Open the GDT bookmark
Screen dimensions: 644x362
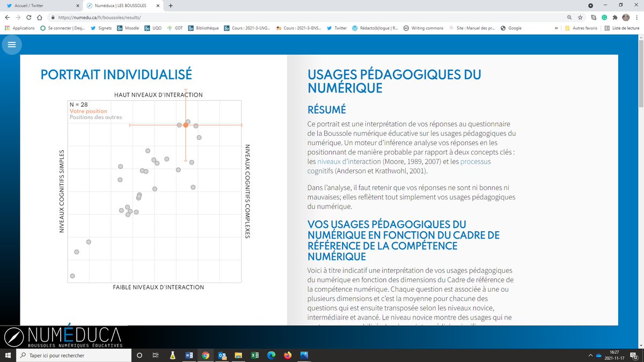[x=175, y=28]
